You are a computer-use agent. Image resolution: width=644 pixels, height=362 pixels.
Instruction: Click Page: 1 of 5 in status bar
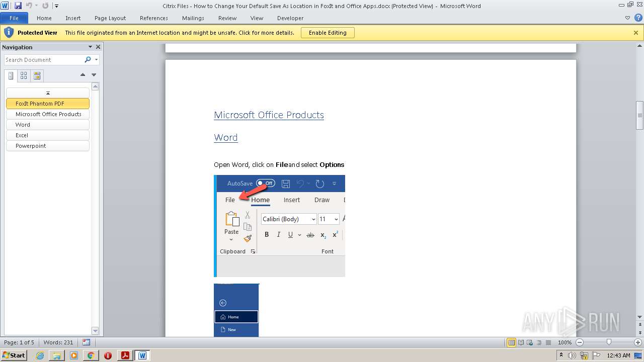[19, 342]
